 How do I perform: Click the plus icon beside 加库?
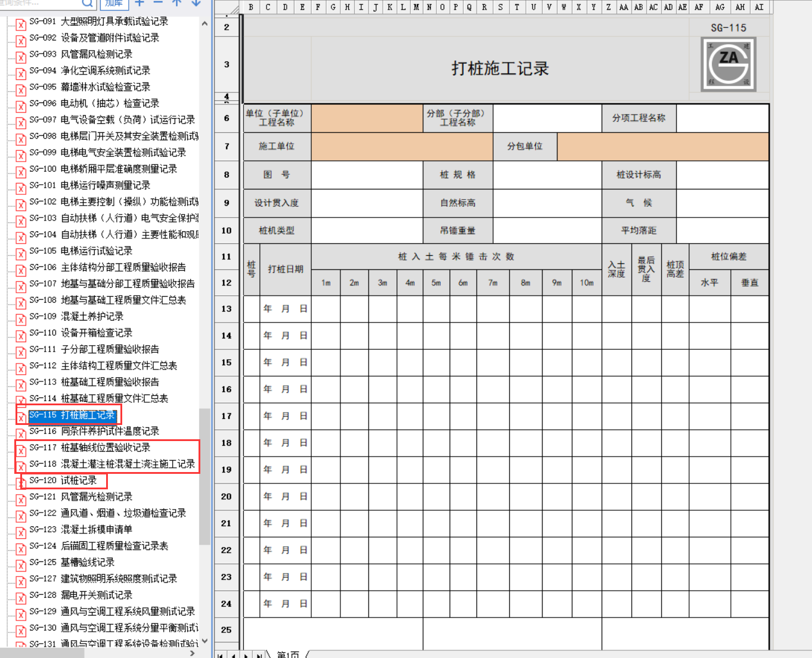pos(140,3)
